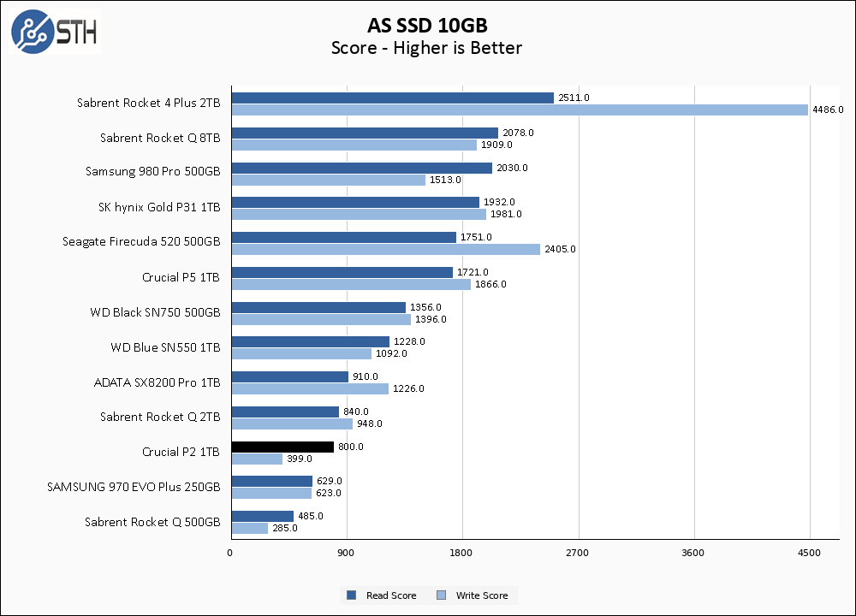Click the value 1226.0
Image resolution: width=856 pixels, height=616 pixels.
pos(408,388)
